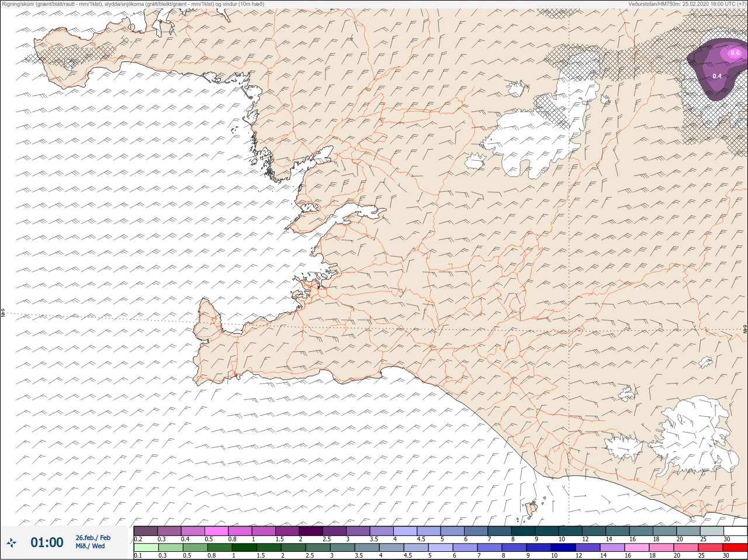
Task: Click the '0.4' precipitation value on the map
Action: point(717,76)
